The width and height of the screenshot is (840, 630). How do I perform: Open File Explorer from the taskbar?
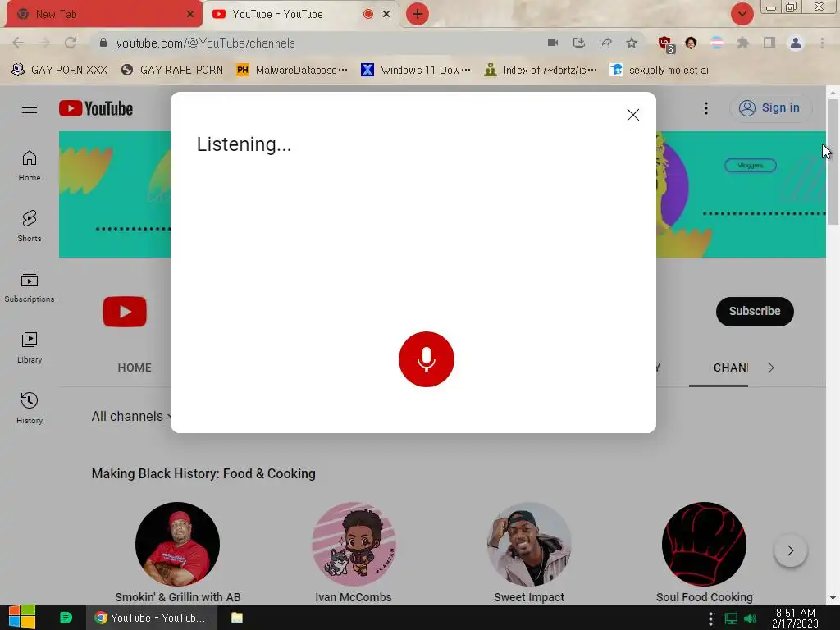[x=237, y=618]
